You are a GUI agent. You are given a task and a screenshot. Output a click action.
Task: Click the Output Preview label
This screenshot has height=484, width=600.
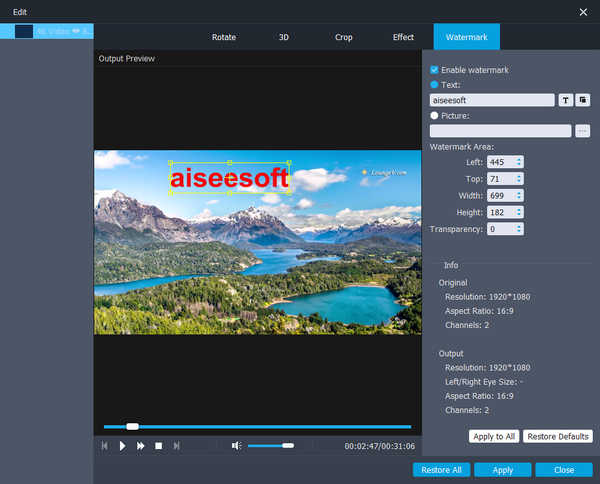click(x=127, y=59)
